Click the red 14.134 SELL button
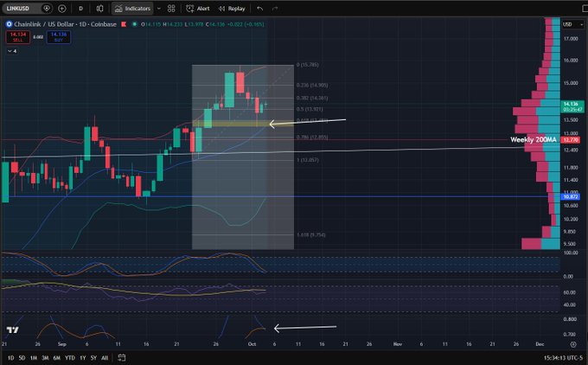 tap(17, 37)
